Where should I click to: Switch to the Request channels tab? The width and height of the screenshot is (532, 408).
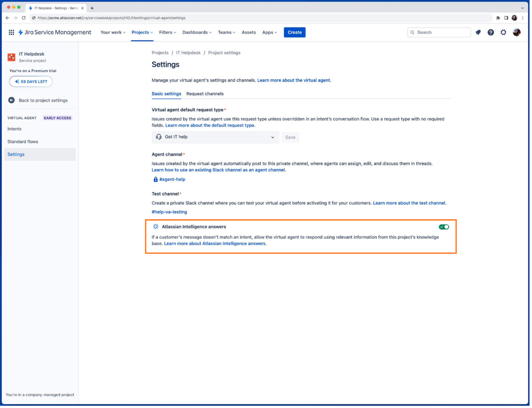tap(206, 94)
